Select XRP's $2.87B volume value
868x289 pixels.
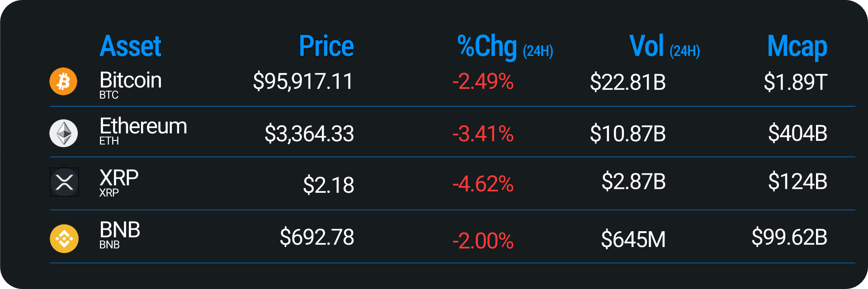(633, 182)
